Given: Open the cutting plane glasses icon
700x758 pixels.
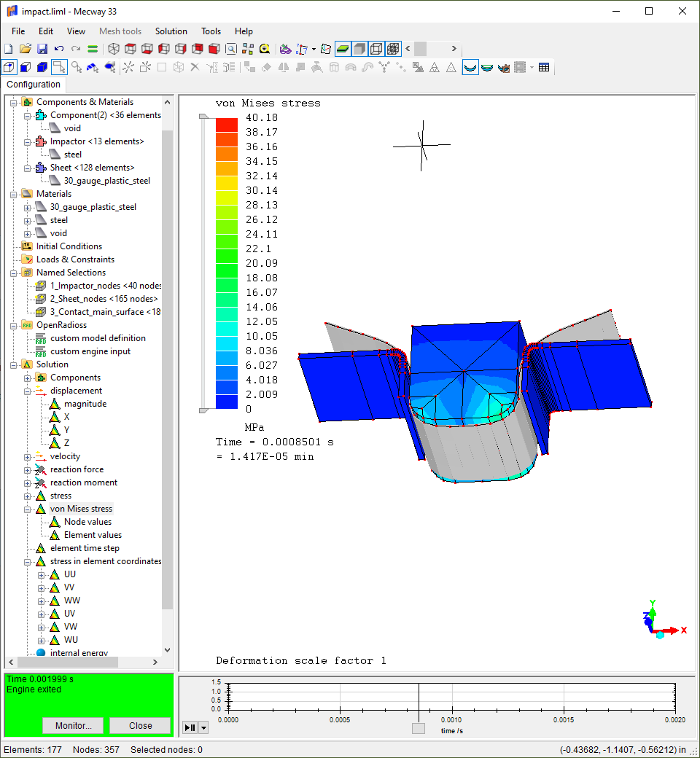Looking at the screenshot, I should (285, 49).
